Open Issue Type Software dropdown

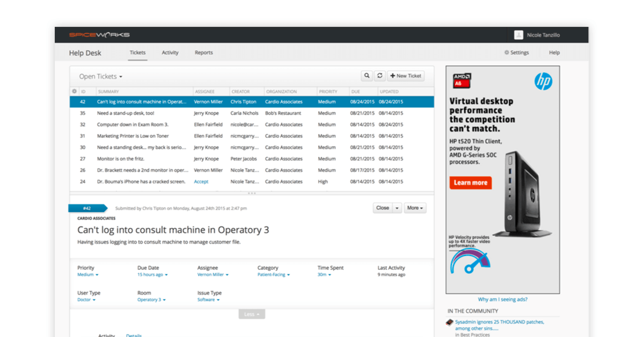(x=209, y=300)
